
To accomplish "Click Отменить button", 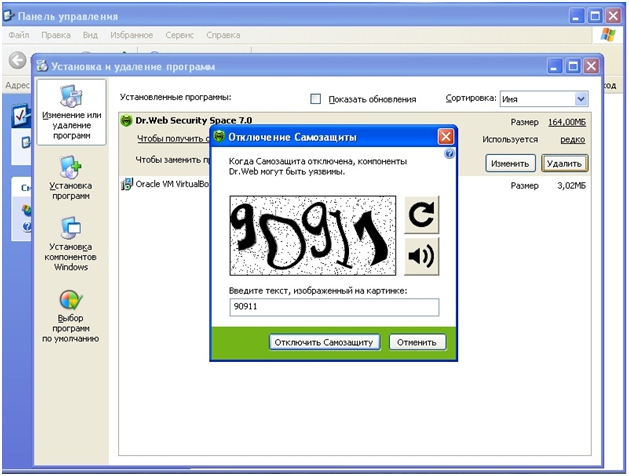I will point(417,342).
